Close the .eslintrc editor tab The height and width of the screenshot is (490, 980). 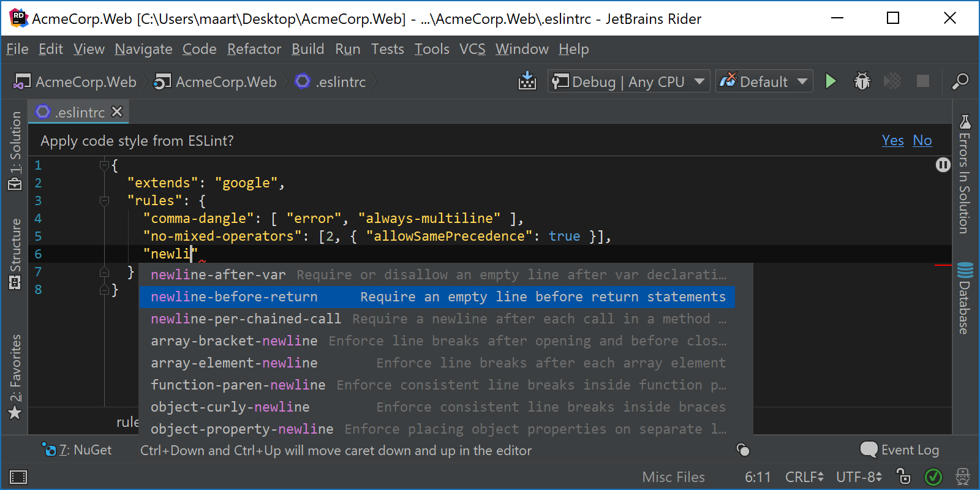coord(117,111)
